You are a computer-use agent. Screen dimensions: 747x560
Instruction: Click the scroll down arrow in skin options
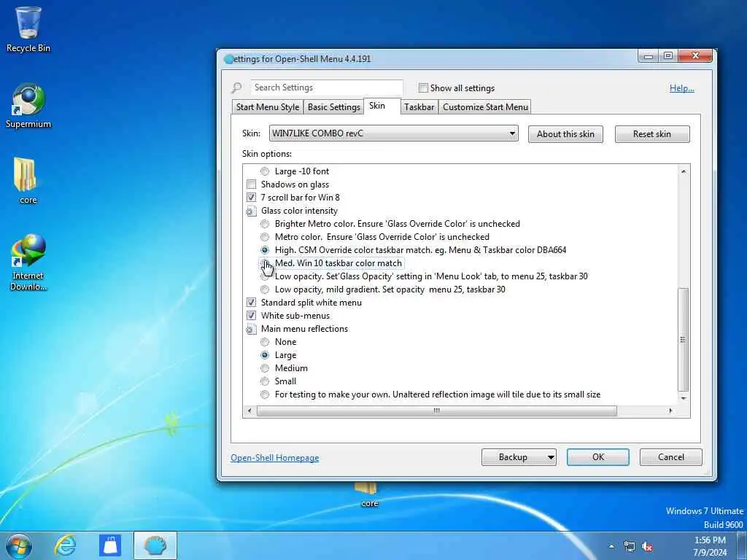point(683,398)
